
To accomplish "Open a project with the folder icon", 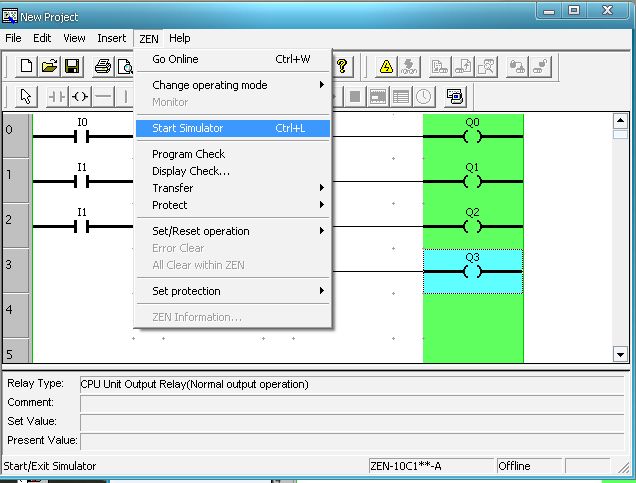I will [49, 66].
